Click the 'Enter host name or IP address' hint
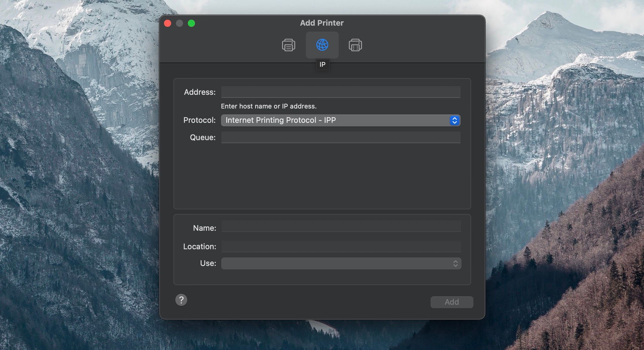644x350 pixels. click(269, 106)
